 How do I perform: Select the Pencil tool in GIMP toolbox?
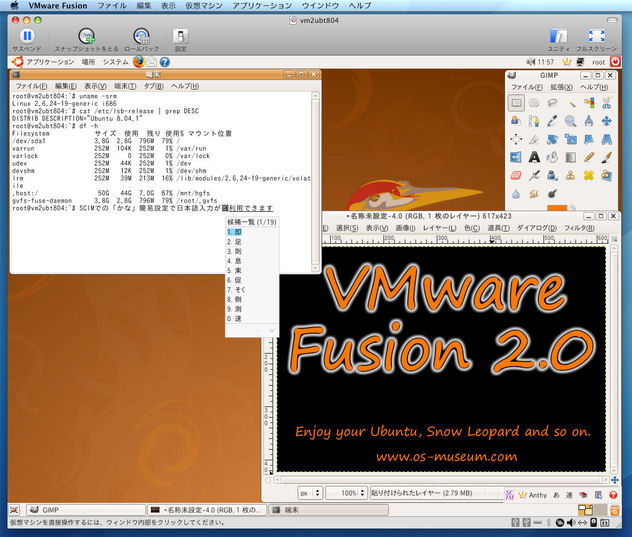click(x=589, y=157)
